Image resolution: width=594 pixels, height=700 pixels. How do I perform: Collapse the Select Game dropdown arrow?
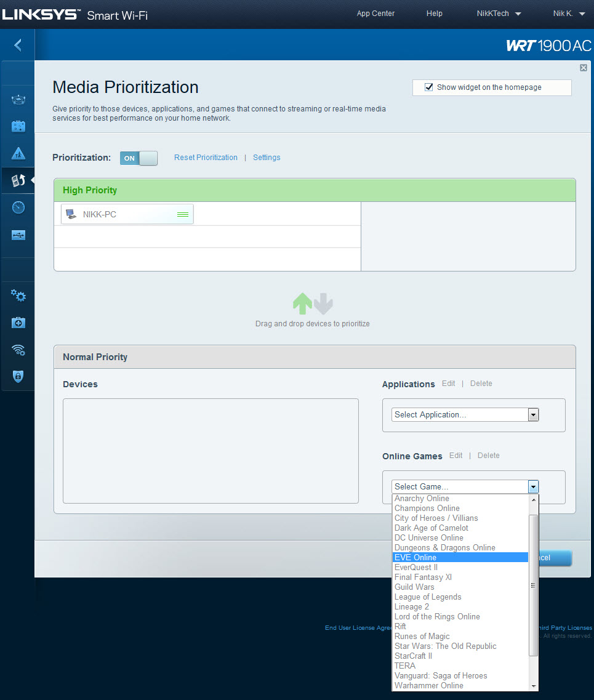coord(533,486)
